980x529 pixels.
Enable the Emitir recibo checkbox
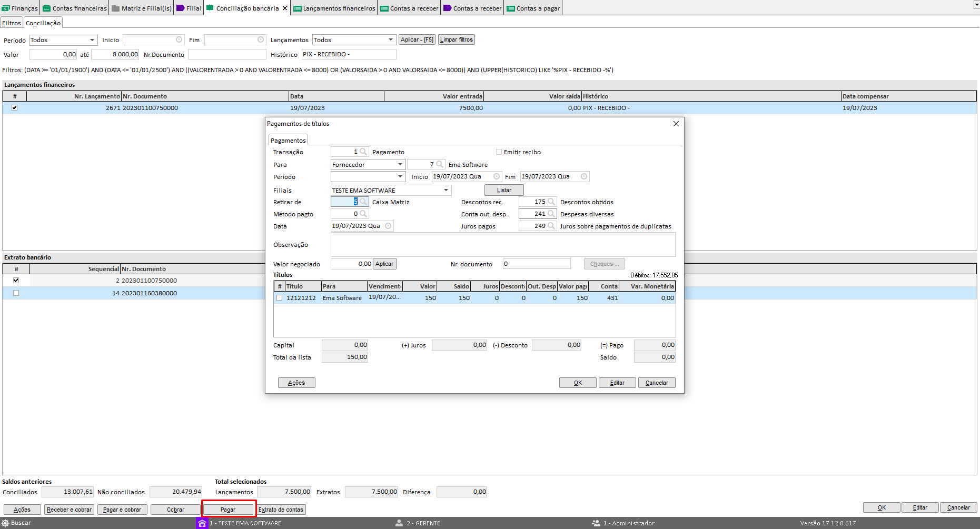click(499, 152)
